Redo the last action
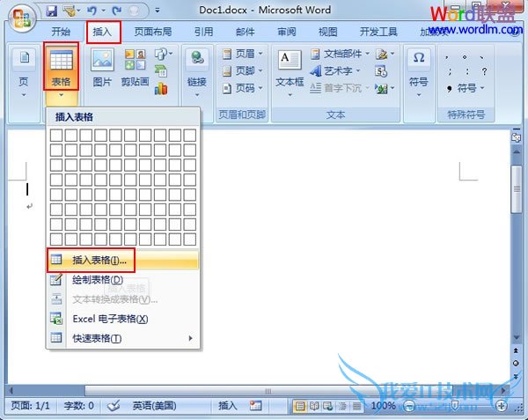 (x=116, y=11)
